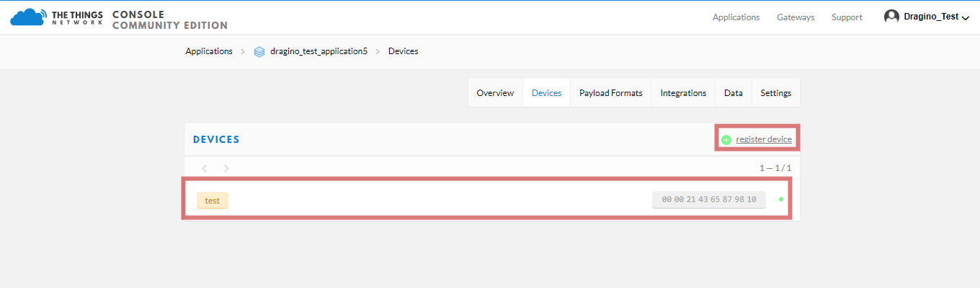Image resolution: width=980 pixels, height=288 pixels.
Task: Click the Dragino_Test user avatar icon
Action: click(x=891, y=17)
